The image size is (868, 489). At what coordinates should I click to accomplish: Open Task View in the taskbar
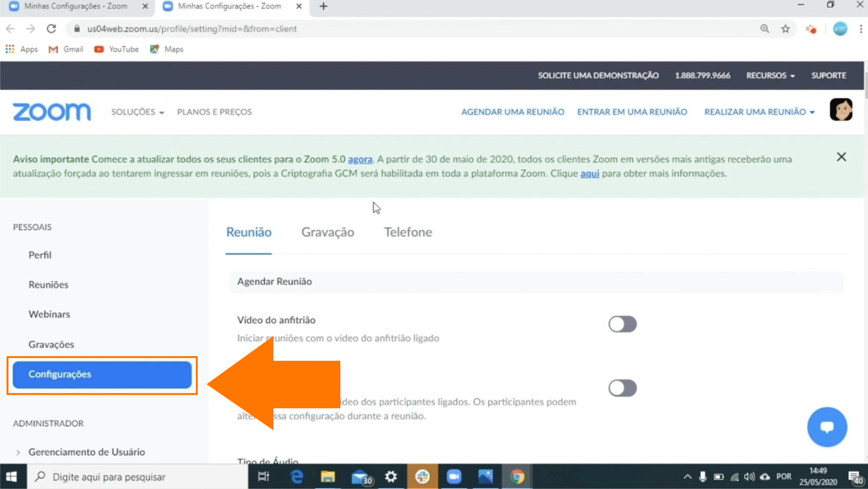tap(264, 477)
